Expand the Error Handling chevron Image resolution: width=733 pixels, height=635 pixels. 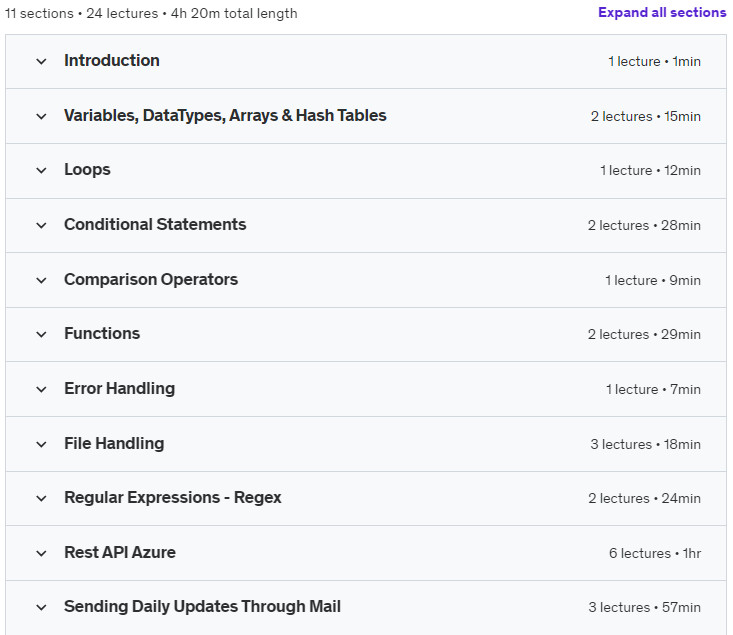point(41,389)
